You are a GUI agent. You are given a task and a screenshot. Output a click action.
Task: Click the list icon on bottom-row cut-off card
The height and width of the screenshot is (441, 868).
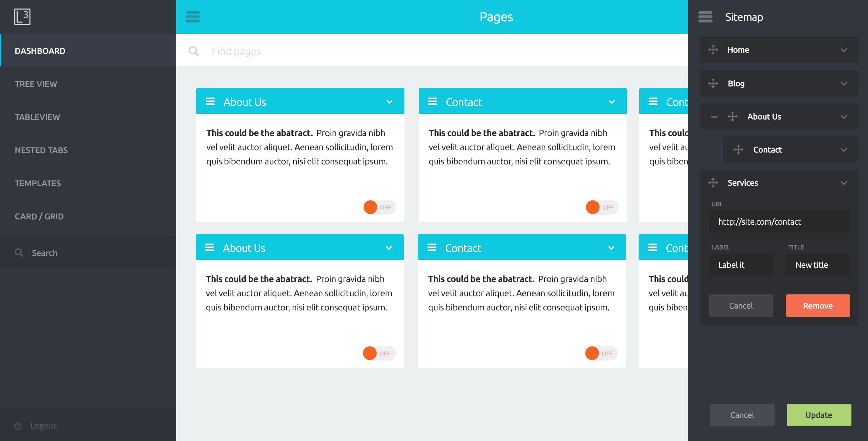point(652,248)
